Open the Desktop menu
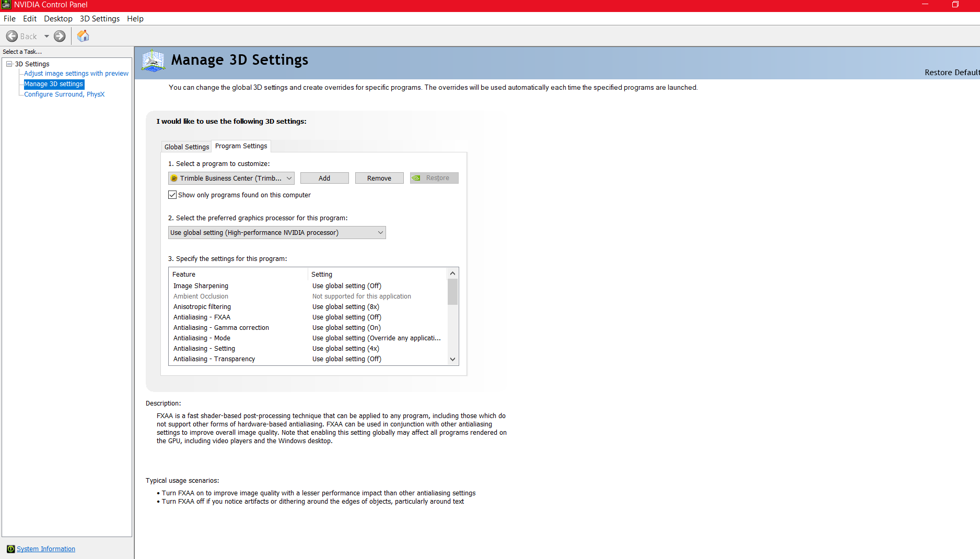The height and width of the screenshot is (559, 980). 58,19
